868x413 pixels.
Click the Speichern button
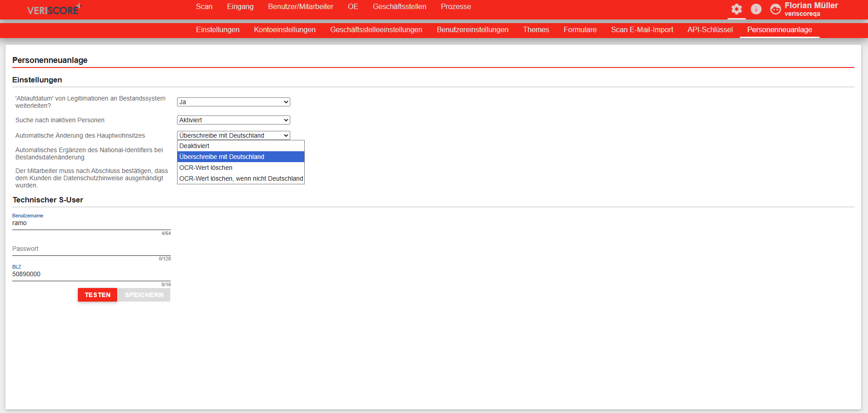coord(144,295)
